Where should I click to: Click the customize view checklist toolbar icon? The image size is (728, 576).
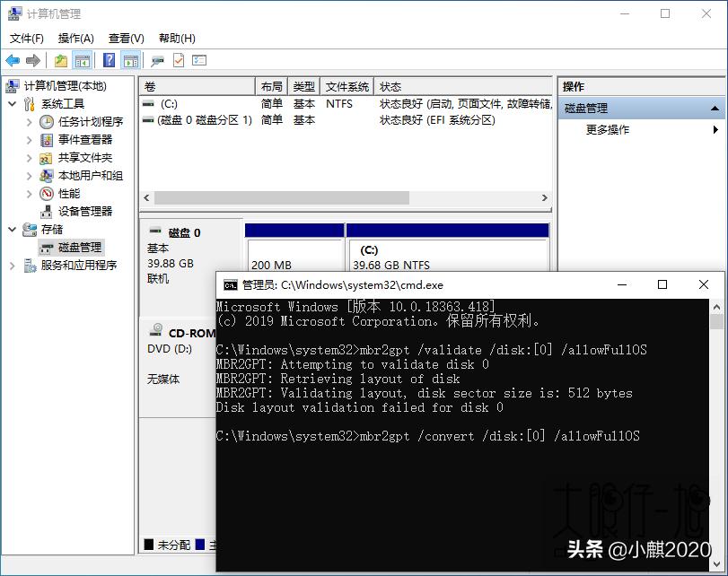(197, 60)
